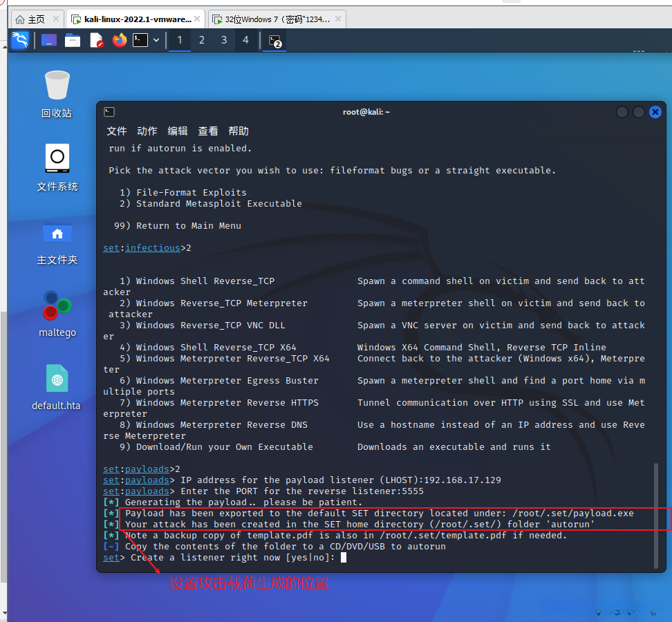
Task: Open the 主文件夹 home folder icon
Action: (57, 243)
